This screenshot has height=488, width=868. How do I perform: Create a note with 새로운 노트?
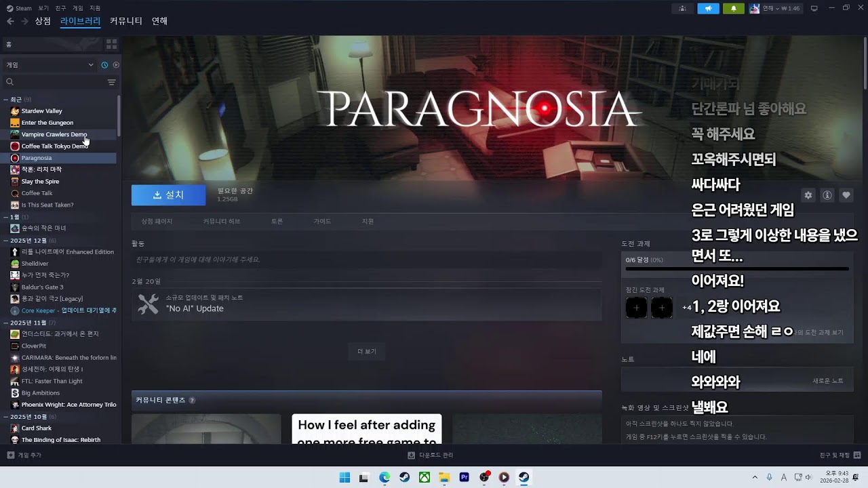click(x=828, y=381)
